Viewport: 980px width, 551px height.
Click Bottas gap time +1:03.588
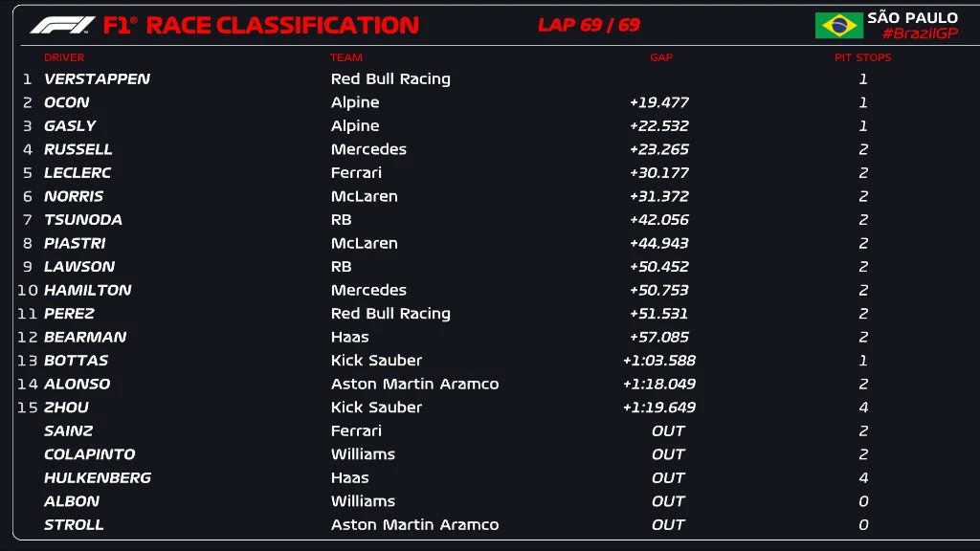658,361
